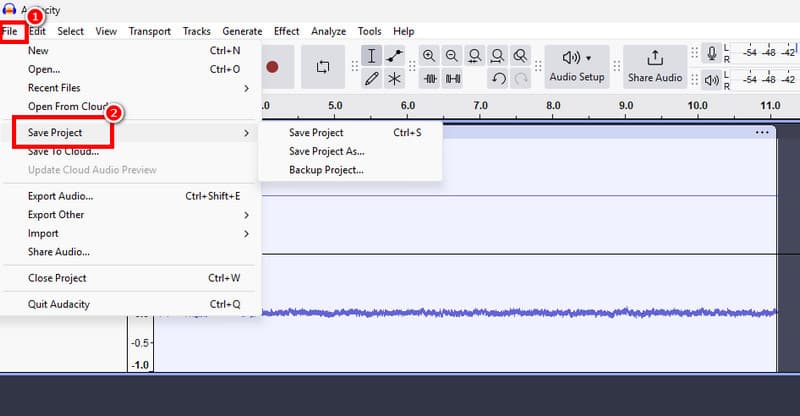Click the red Record button

pyautogui.click(x=272, y=67)
